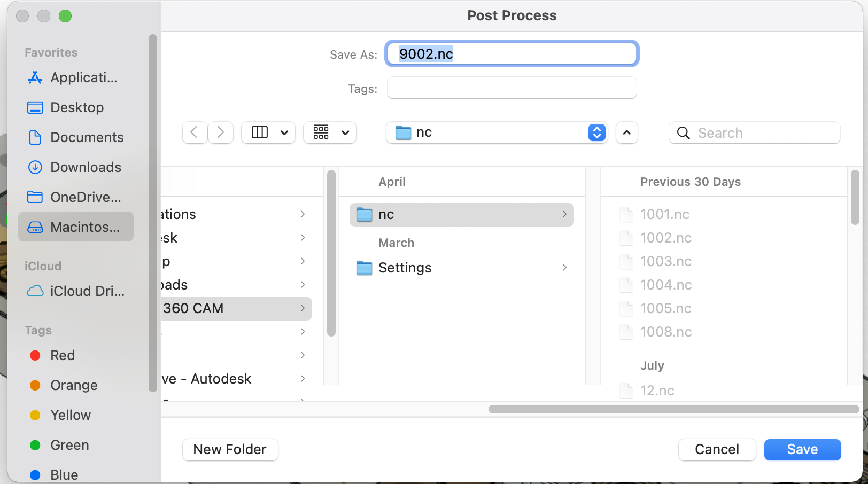Cancel the Post Process dialog
The image size is (868, 484).
click(x=717, y=449)
